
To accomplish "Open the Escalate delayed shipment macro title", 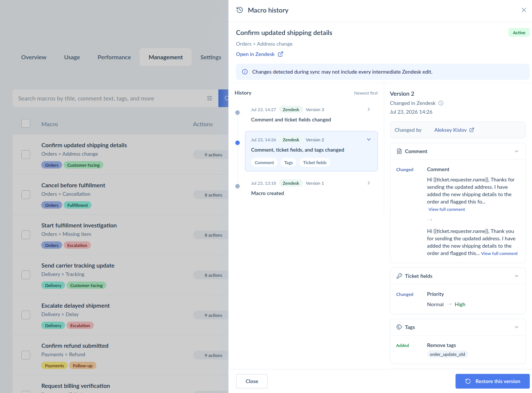I will point(76,306).
